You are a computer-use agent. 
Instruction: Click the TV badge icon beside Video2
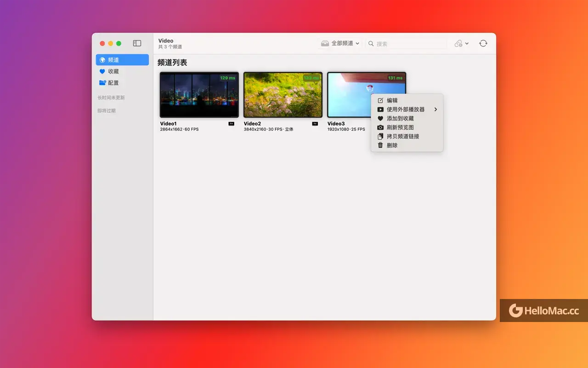(315, 124)
